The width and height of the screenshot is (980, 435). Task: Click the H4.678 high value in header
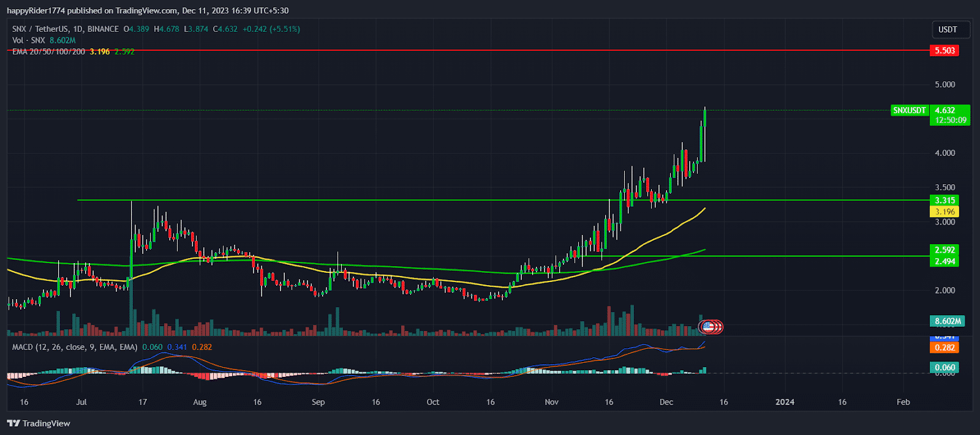tap(166, 29)
